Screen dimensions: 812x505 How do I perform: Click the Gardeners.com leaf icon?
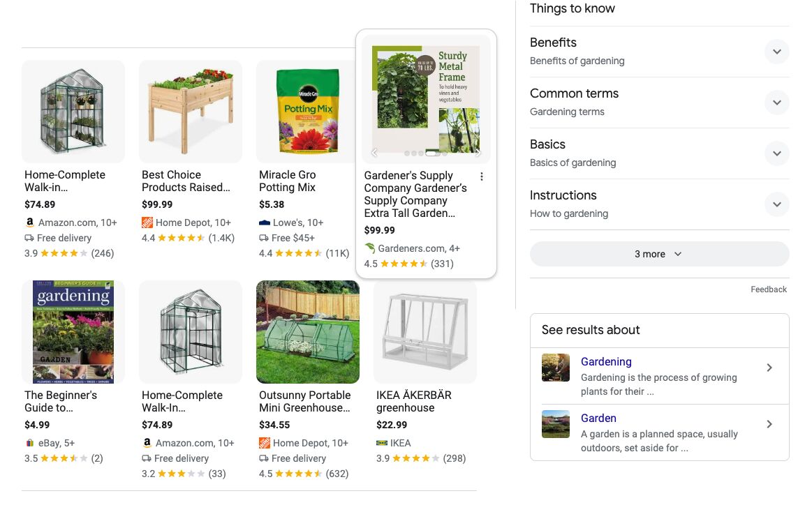pos(370,248)
